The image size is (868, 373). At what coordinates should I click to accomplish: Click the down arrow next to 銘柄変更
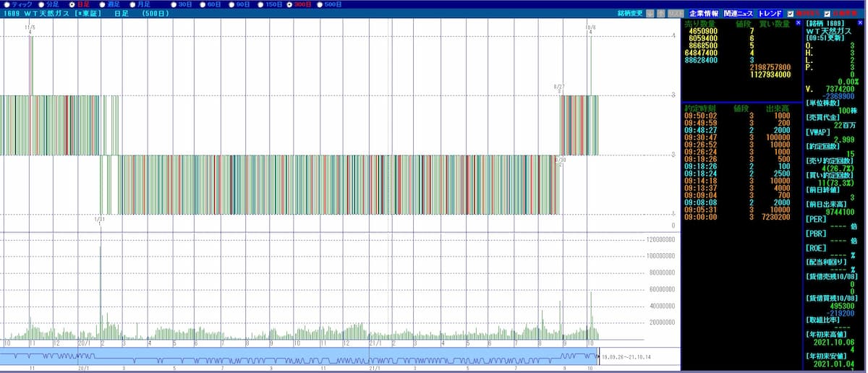(650, 14)
